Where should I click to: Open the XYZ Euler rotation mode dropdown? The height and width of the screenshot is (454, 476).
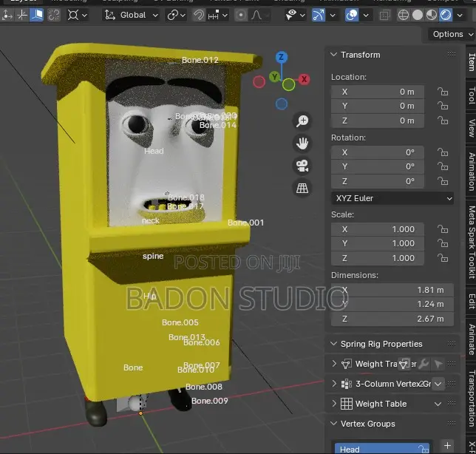pyautogui.click(x=392, y=199)
